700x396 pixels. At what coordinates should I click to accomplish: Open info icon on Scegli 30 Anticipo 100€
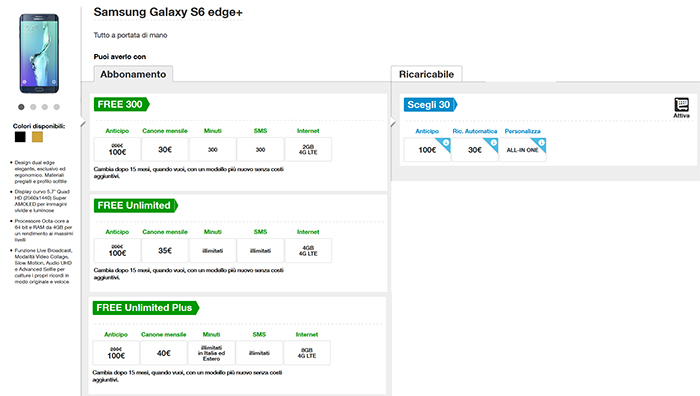click(x=446, y=142)
